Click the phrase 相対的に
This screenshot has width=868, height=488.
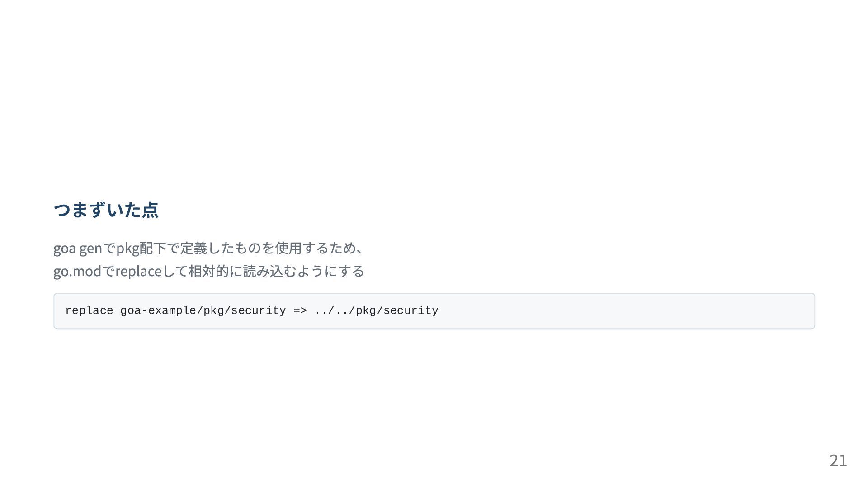pyautogui.click(x=215, y=271)
